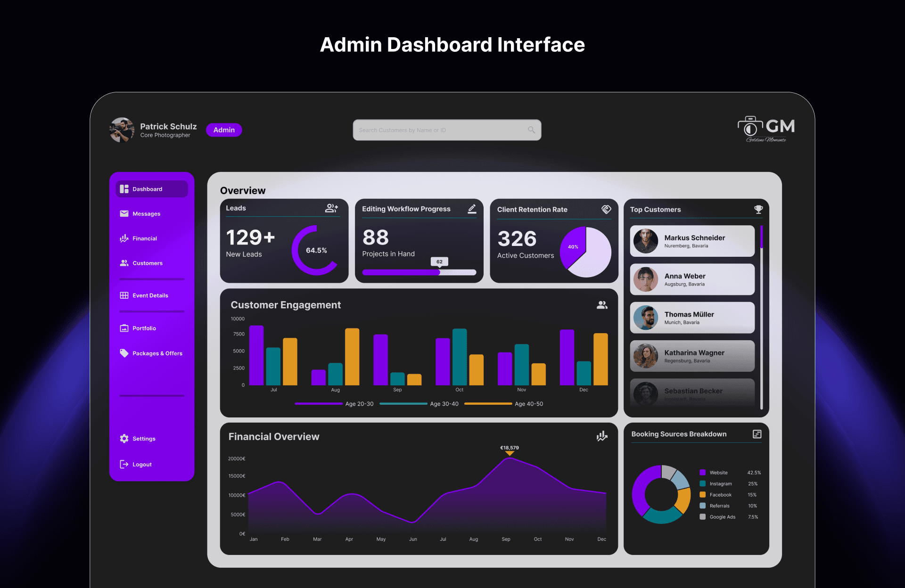905x588 pixels.
Task: Click the GM camera logo
Action: (x=766, y=129)
